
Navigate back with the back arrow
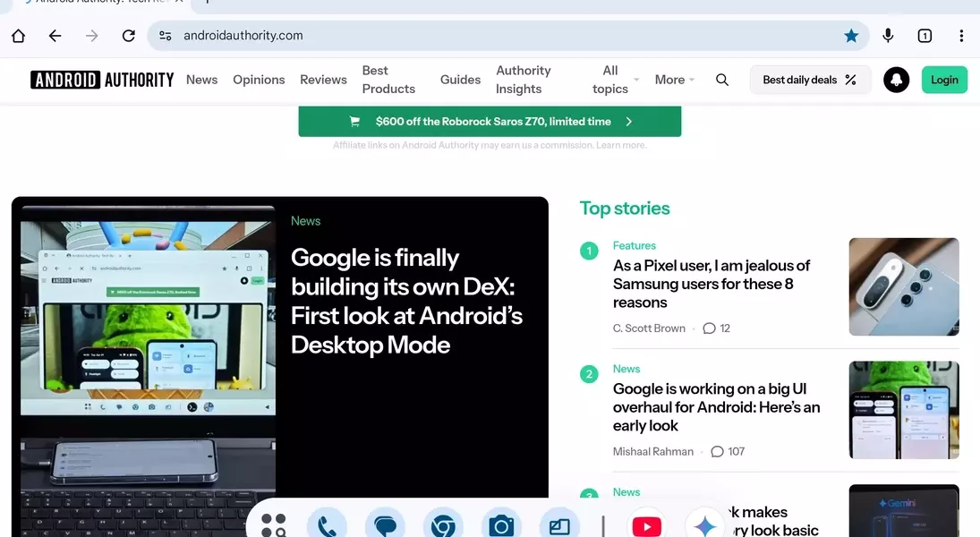coord(55,36)
